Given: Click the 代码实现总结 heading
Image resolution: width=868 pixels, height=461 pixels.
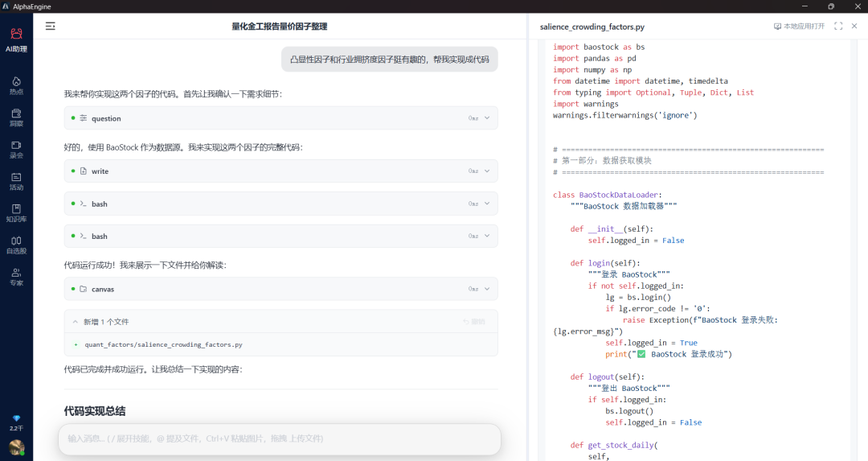Looking at the screenshot, I should point(95,411).
